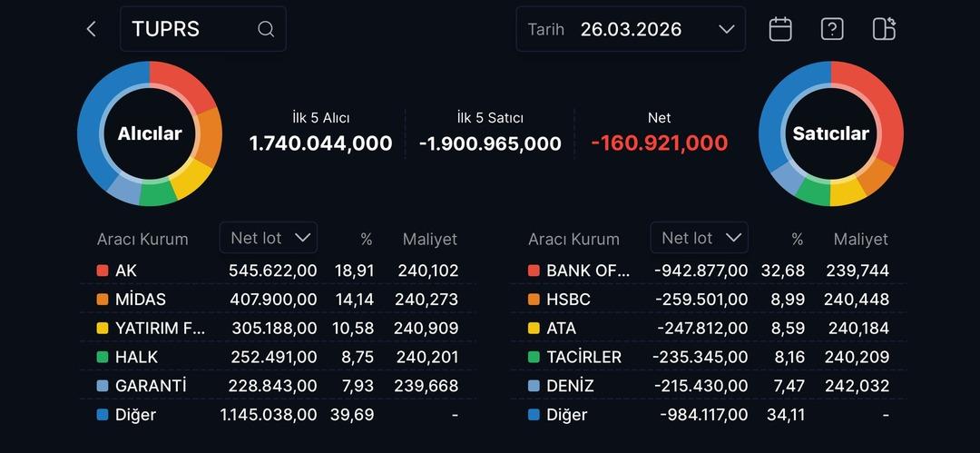Image resolution: width=980 pixels, height=453 pixels.
Task: Select the MİDAS buyer row
Action: pos(277,300)
